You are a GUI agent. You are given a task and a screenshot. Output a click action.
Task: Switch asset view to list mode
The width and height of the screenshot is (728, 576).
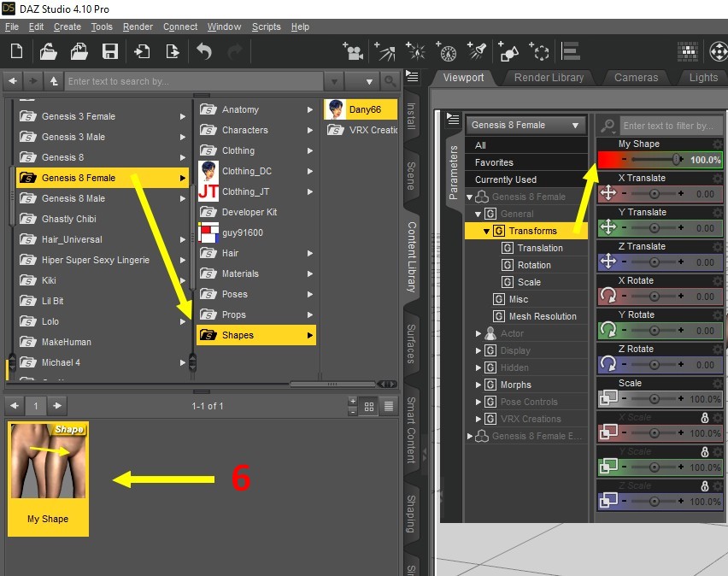(x=389, y=407)
